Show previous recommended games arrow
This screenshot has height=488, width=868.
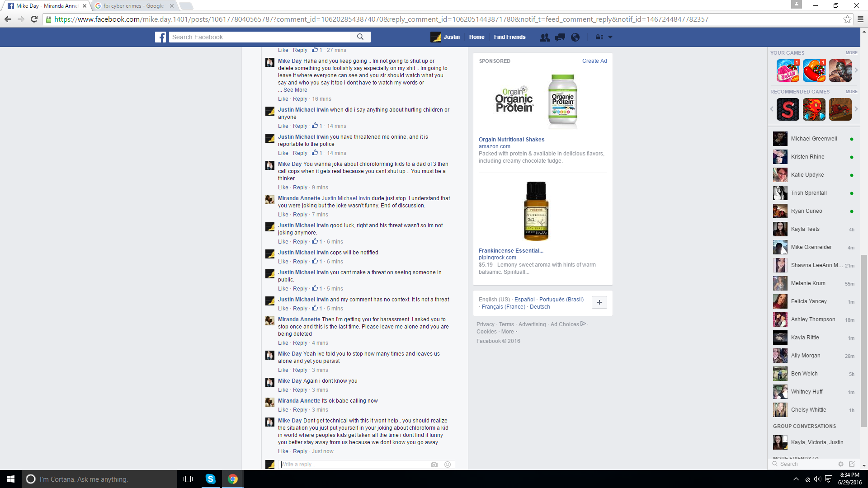[772, 109]
